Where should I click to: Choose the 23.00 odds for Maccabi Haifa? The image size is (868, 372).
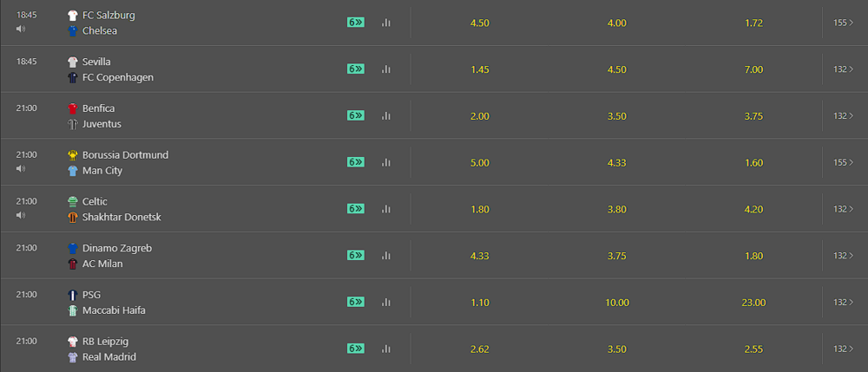tap(754, 303)
